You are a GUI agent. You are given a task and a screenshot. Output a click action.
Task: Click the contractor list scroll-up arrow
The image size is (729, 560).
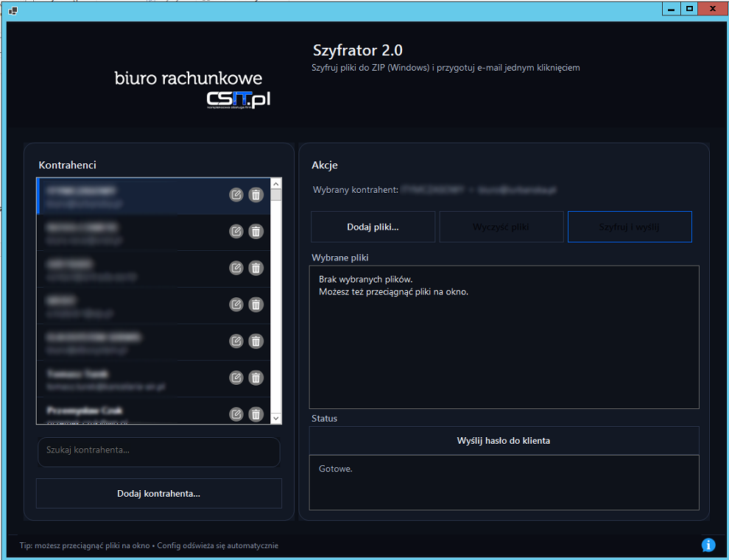click(275, 184)
